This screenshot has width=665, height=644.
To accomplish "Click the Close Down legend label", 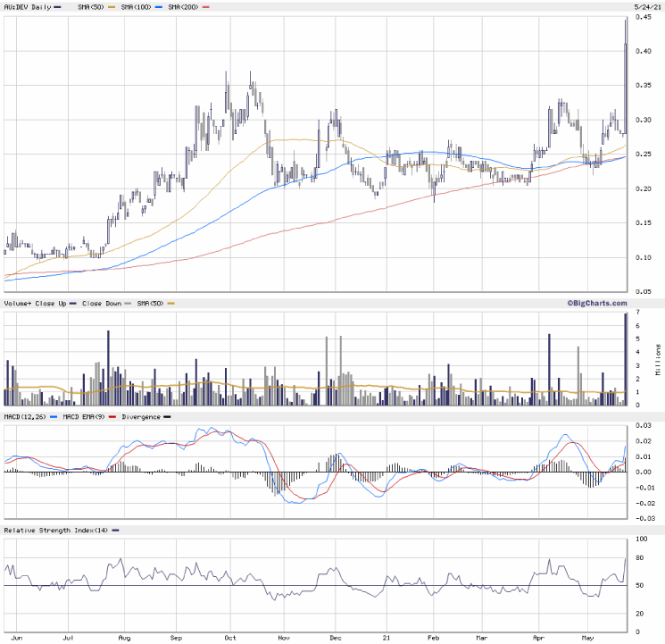I will coord(103,304).
